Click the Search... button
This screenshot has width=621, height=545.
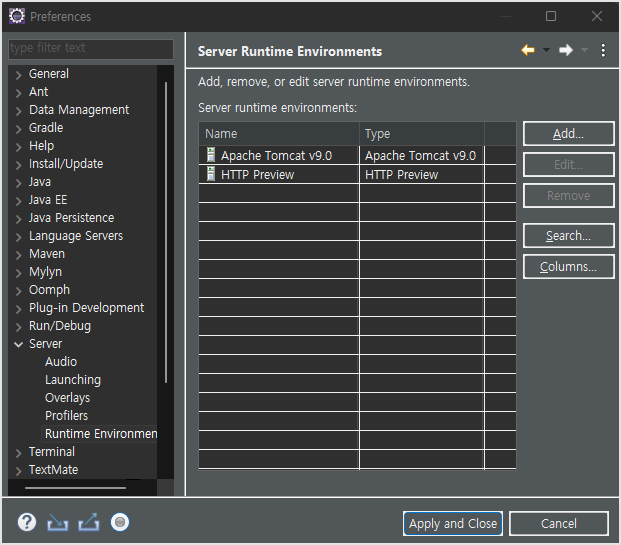click(568, 236)
